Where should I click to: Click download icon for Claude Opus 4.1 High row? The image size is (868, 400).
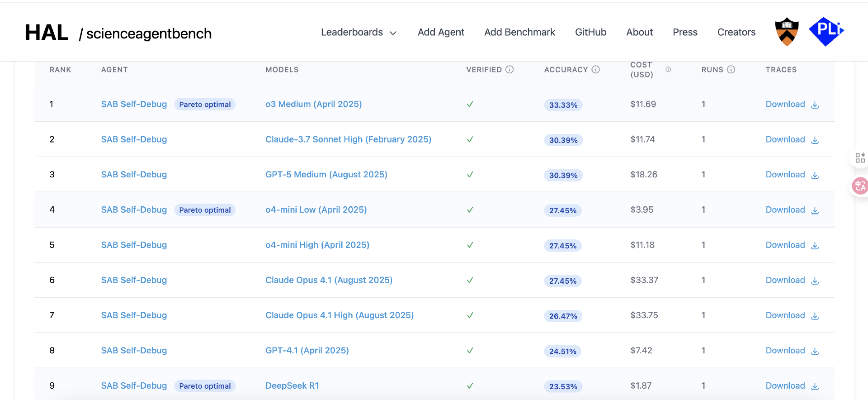[x=815, y=316]
